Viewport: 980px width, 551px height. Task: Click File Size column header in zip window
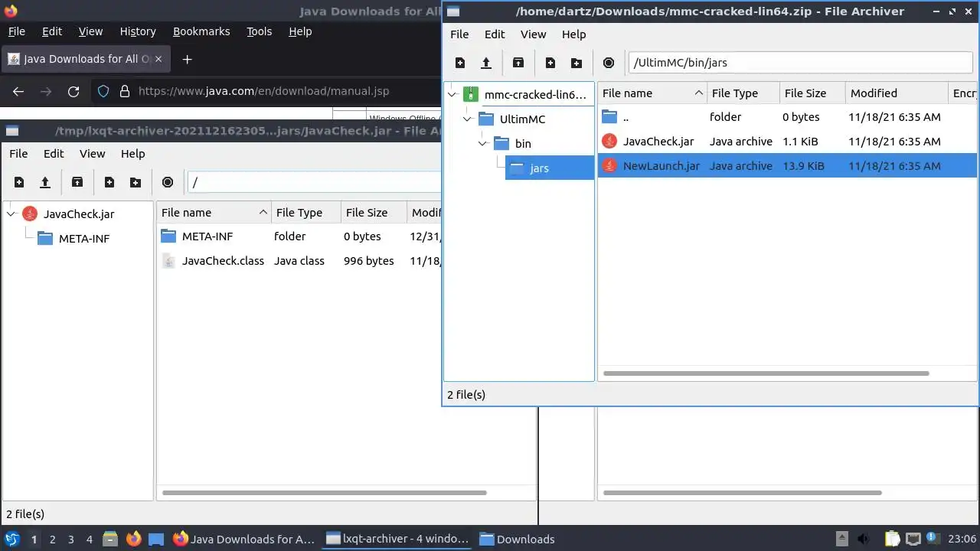[812, 93]
